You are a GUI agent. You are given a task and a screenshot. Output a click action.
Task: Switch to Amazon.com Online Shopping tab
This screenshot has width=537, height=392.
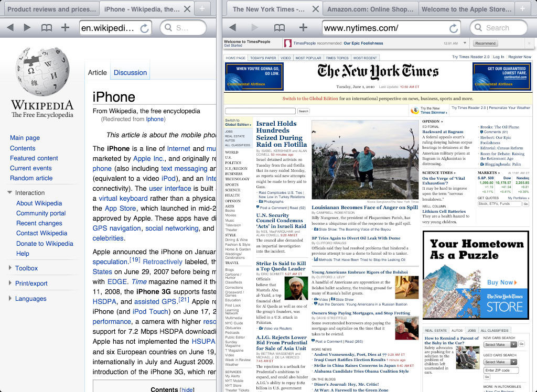click(x=370, y=9)
